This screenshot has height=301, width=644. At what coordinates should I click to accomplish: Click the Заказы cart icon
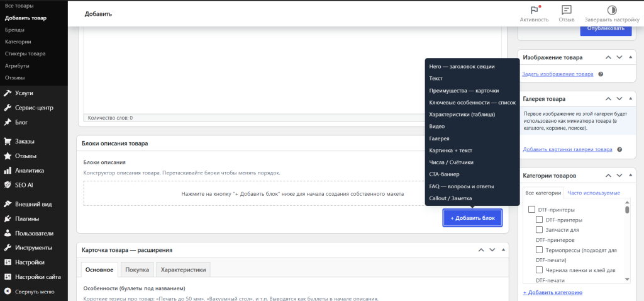coord(8,142)
